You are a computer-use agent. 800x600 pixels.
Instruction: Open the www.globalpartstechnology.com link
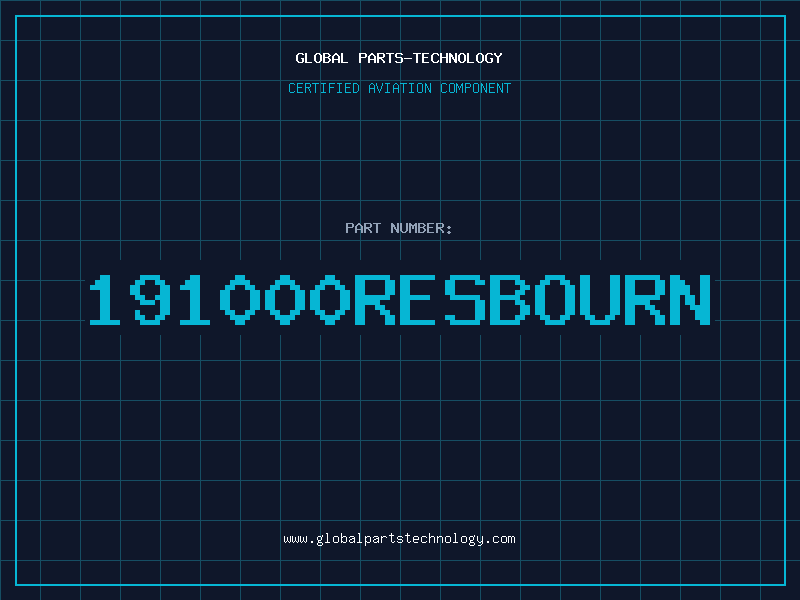coord(399,539)
